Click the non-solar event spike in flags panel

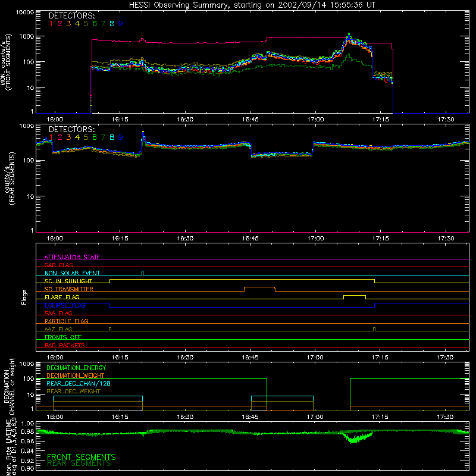(143, 273)
